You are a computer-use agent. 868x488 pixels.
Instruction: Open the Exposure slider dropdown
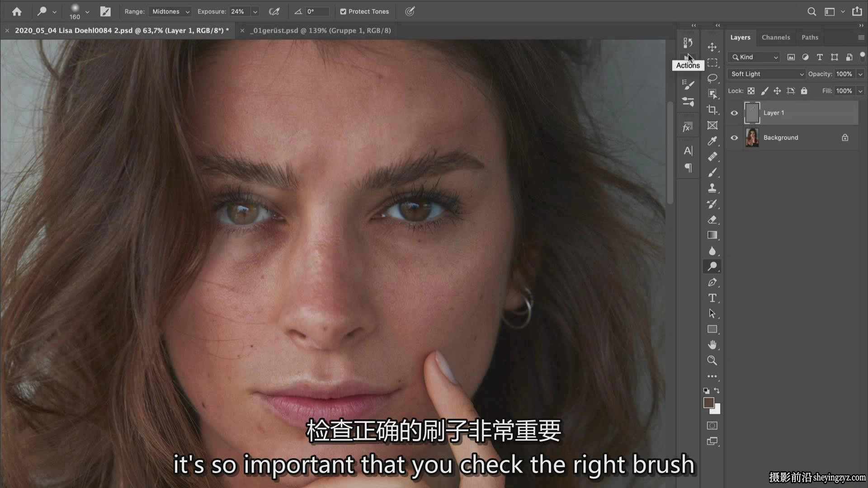click(x=255, y=12)
